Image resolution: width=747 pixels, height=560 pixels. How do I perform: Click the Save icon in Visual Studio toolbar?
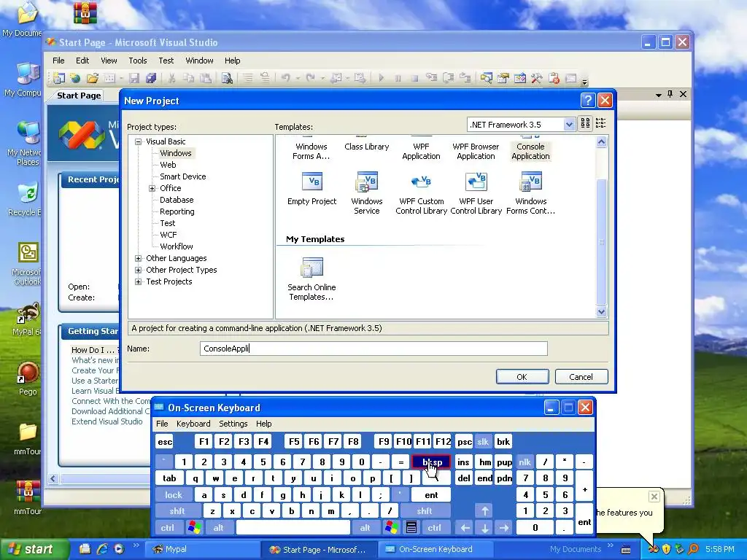[x=134, y=78]
